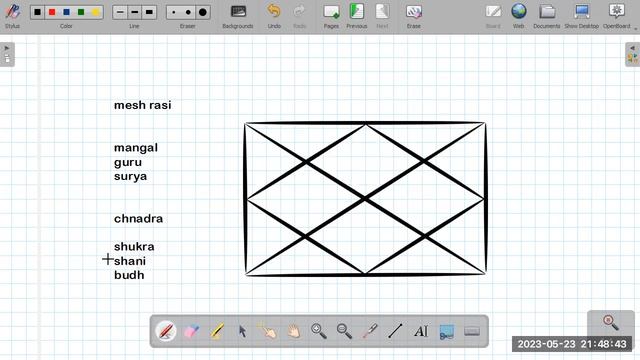Add a new page with Pages
Screen dimensions: 640x360
331,16
